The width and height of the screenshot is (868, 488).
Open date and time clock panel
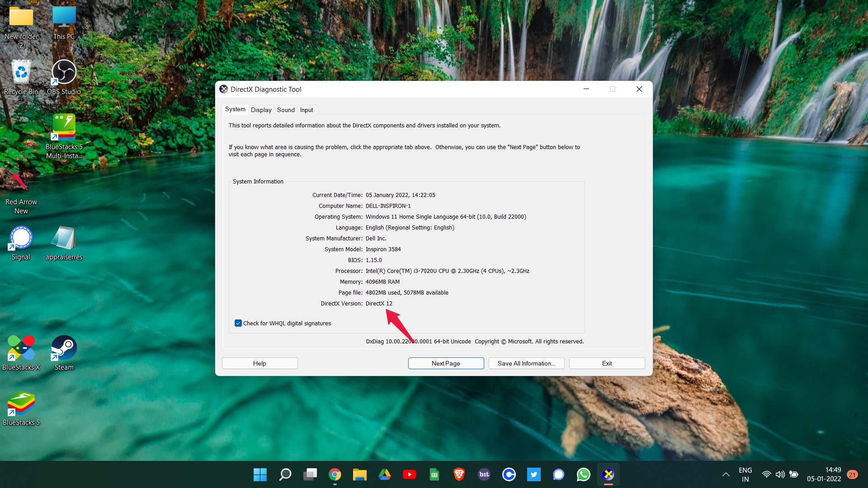824,474
